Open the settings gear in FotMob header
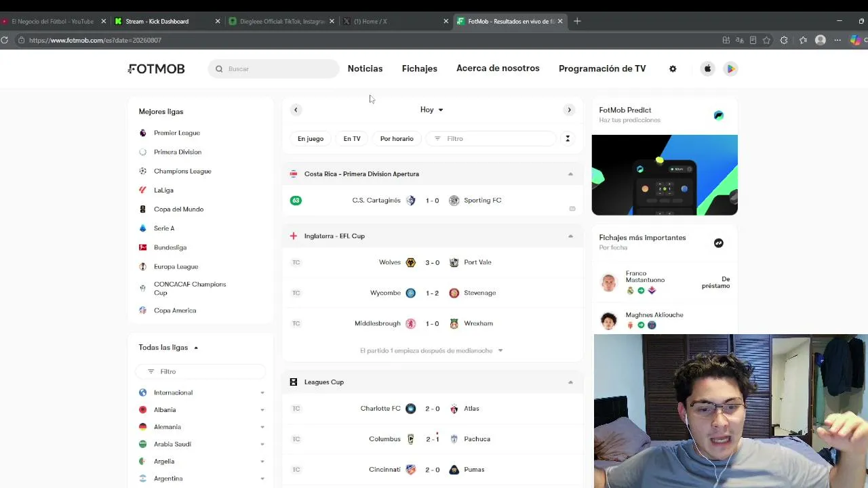 point(673,68)
